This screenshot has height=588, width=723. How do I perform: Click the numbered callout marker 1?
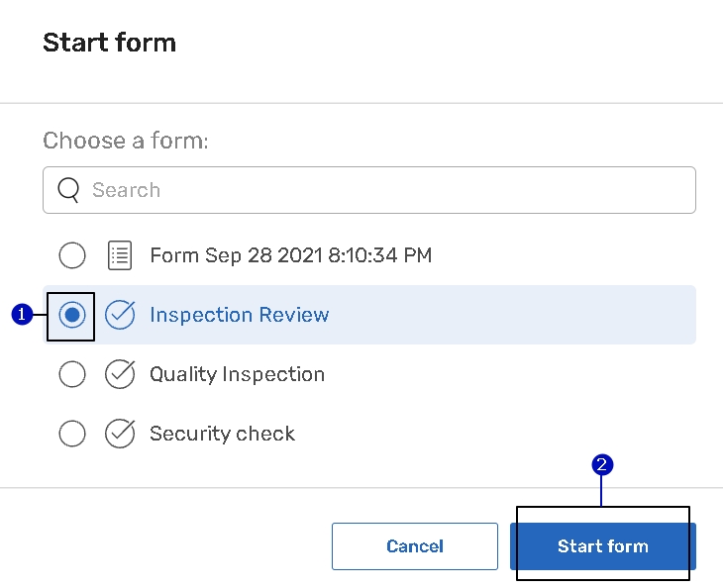[19, 315]
